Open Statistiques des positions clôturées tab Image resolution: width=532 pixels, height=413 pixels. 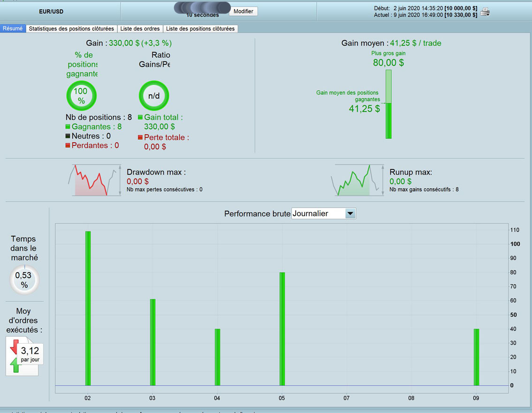click(x=71, y=29)
